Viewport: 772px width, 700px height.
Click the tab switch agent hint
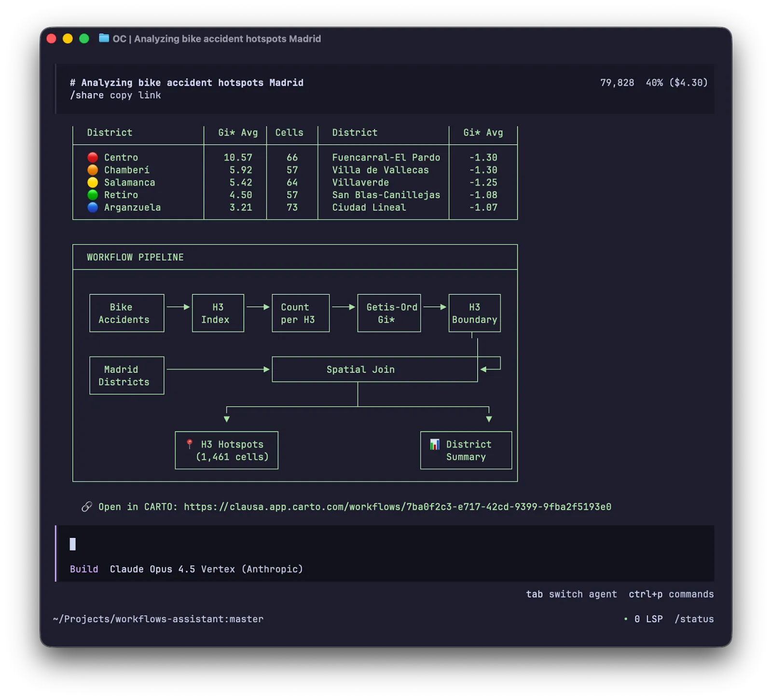[x=571, y=594]
